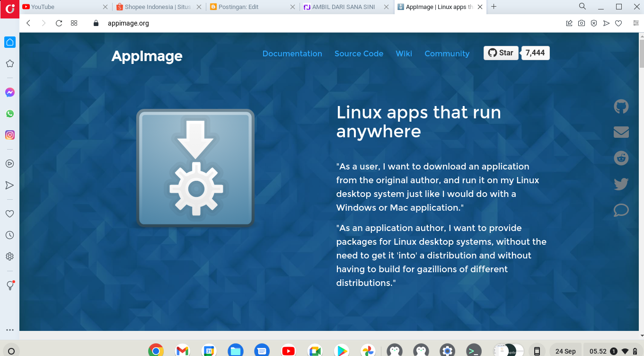Open the ad blocker shield icon
Screen dimensions: 644x356
point(594,23)
